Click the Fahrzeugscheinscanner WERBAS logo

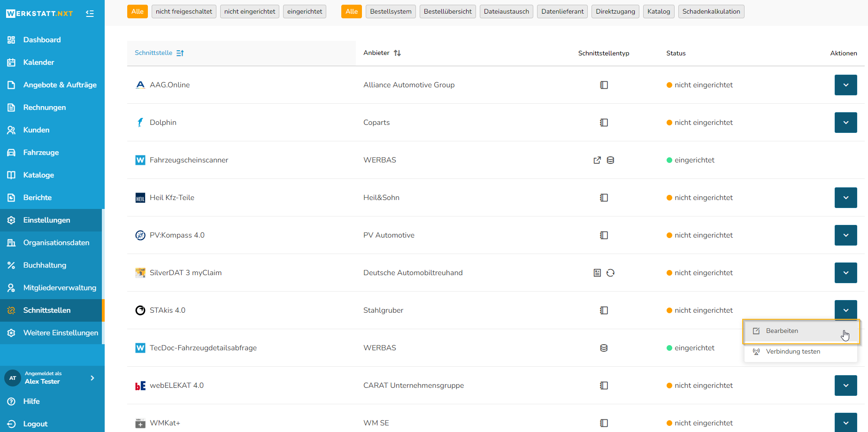point(140,160)
